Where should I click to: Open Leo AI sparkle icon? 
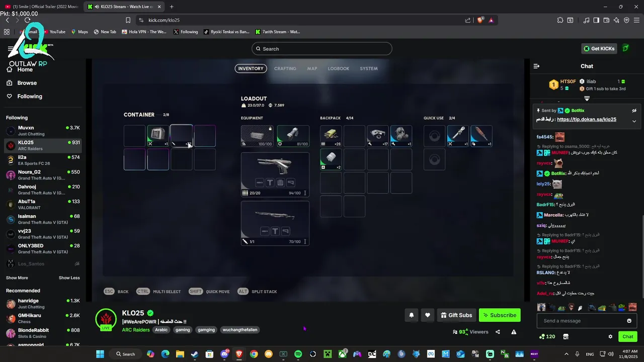616,20
